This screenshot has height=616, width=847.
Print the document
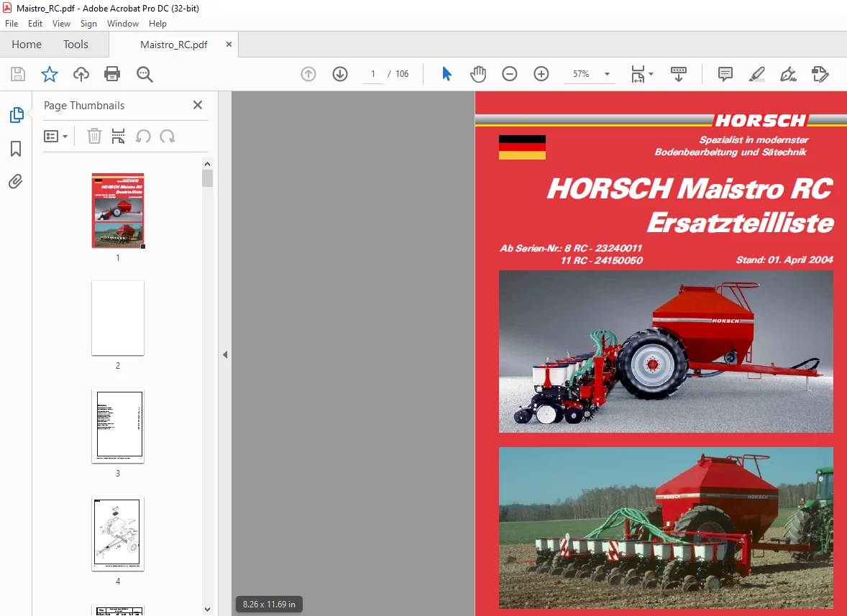point(112,74)
